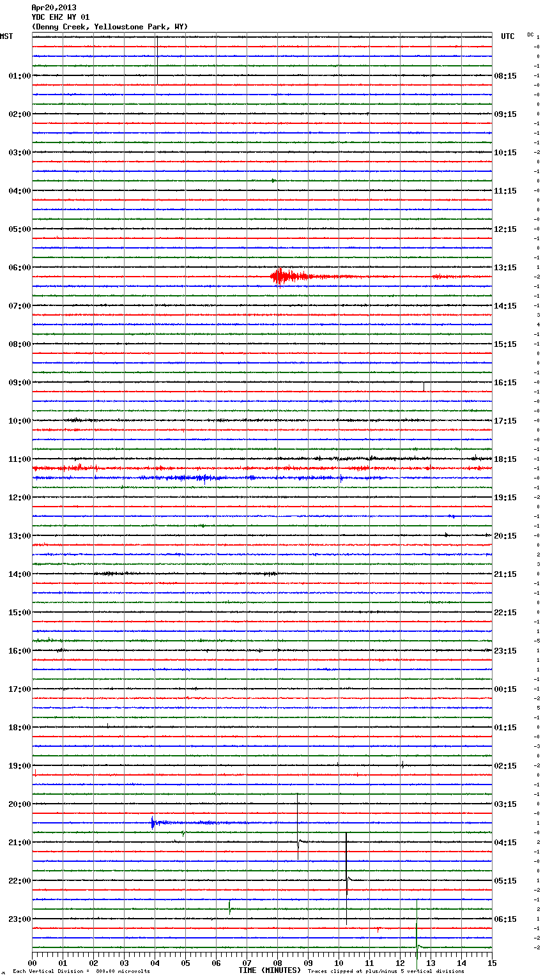Click minute 11 on the bottom axis
Screen dimensions: 543x980
[370, 963]
